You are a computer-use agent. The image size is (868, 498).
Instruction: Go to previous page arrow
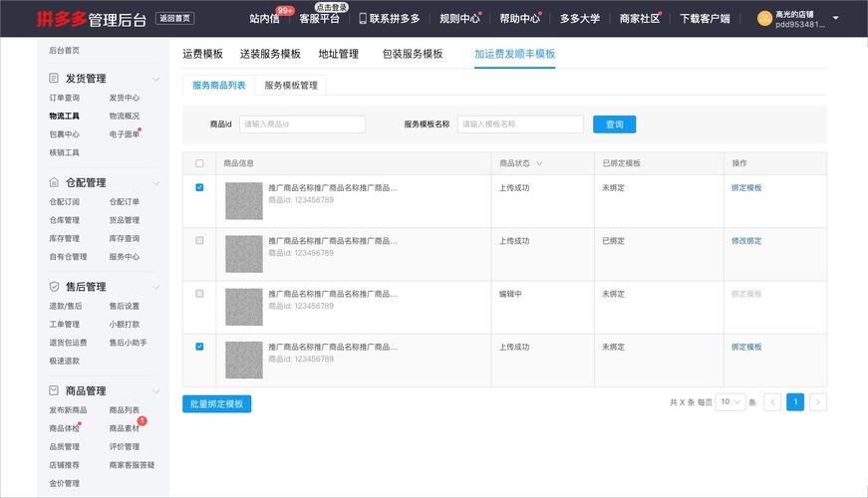pos(772,402)
